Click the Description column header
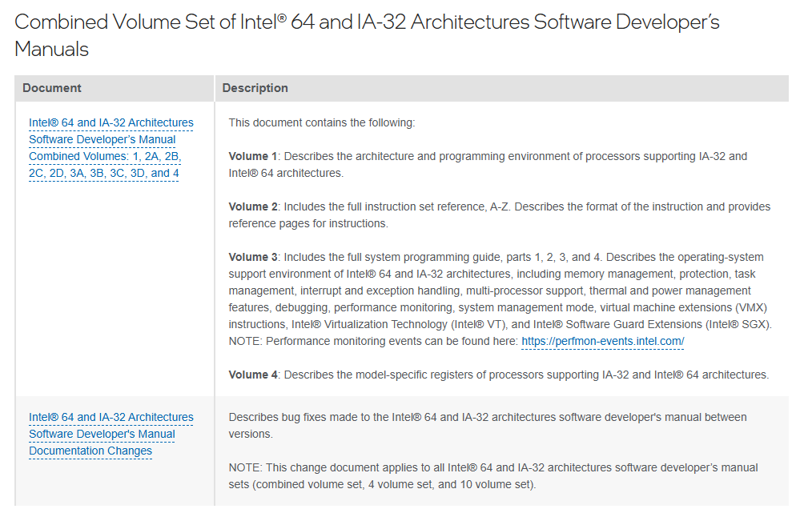 click(255, 88)
